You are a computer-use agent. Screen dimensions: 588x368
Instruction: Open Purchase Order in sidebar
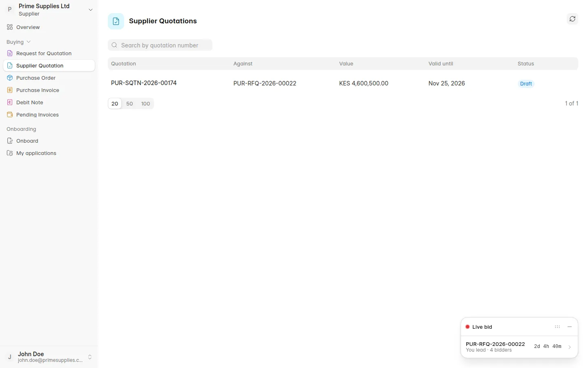(x=49, y=78)
